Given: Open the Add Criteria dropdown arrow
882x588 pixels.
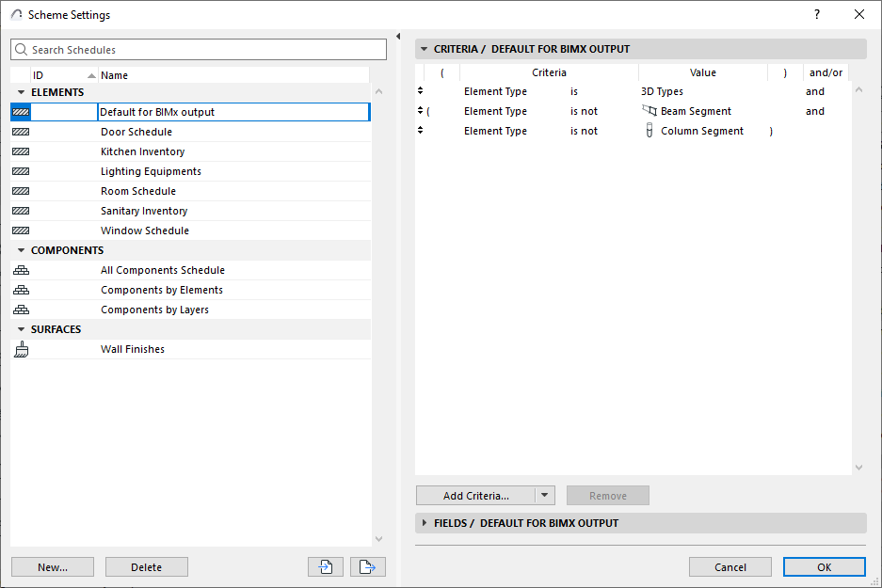Looking at the screenshot, I should click(x=544, y=495).
